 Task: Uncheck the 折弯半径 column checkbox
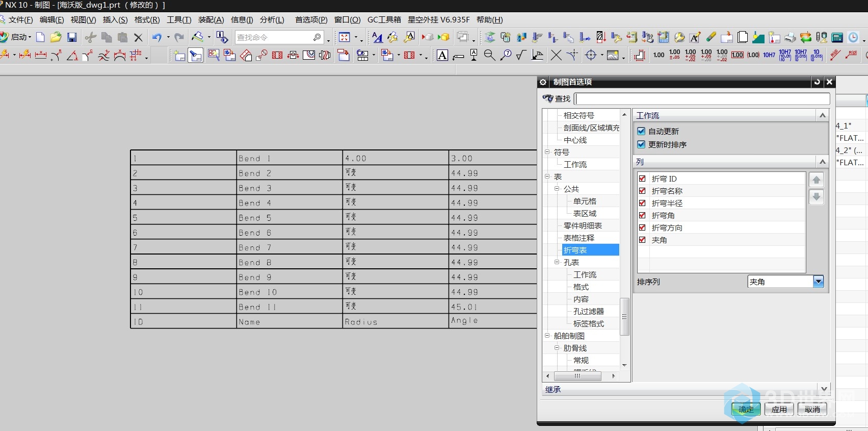coord(642,203)
